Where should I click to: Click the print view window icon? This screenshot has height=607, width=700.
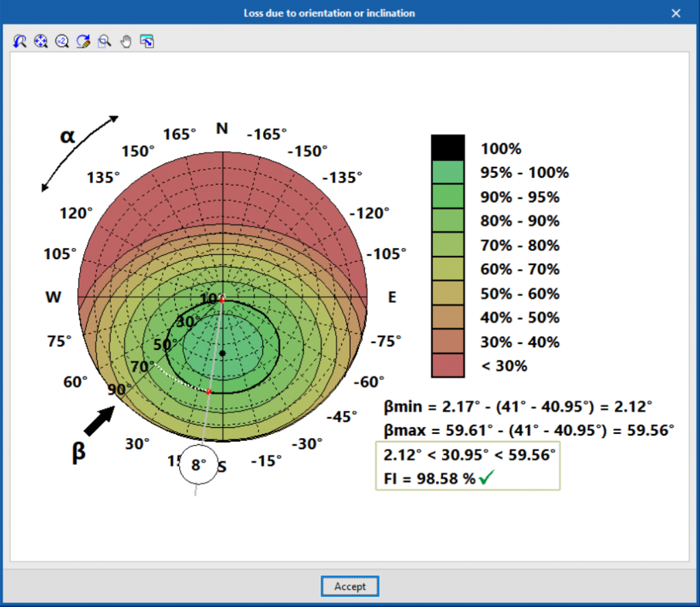(x=147, y=42)
